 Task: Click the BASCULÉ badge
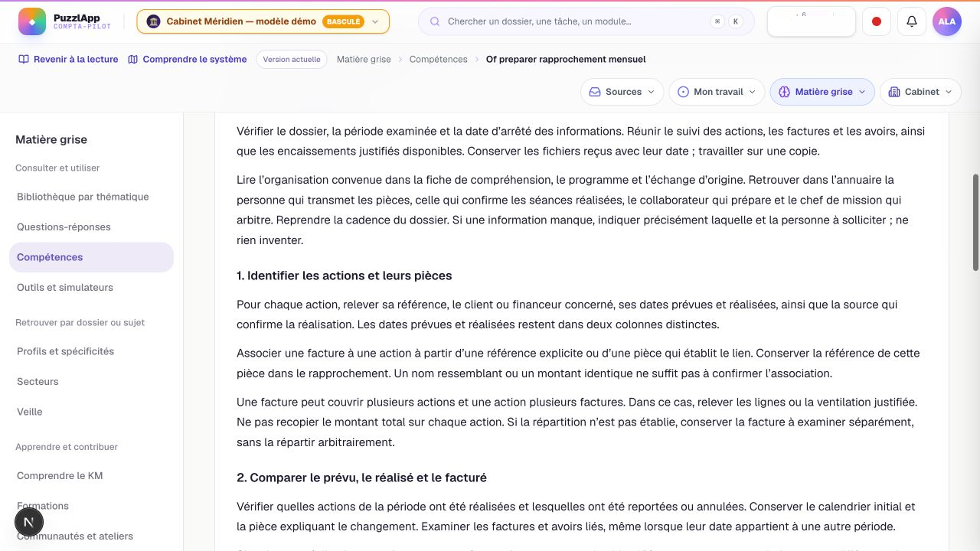click(344, 21)
